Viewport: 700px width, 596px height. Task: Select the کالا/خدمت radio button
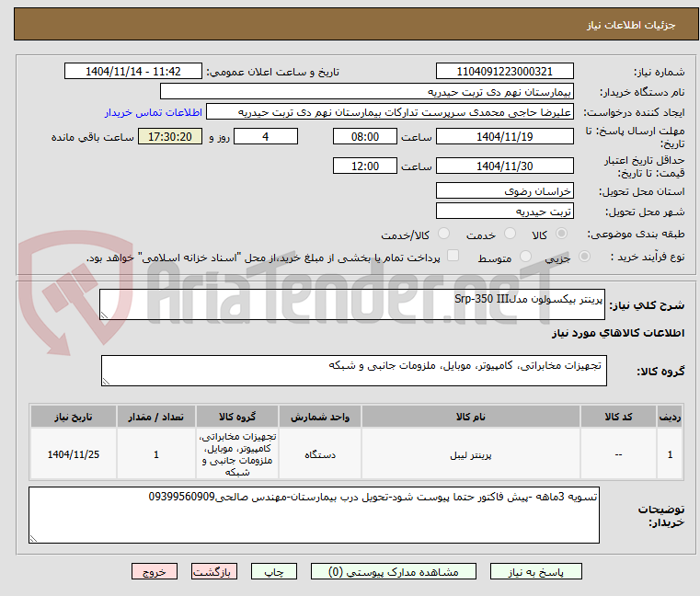pos(443,234)
